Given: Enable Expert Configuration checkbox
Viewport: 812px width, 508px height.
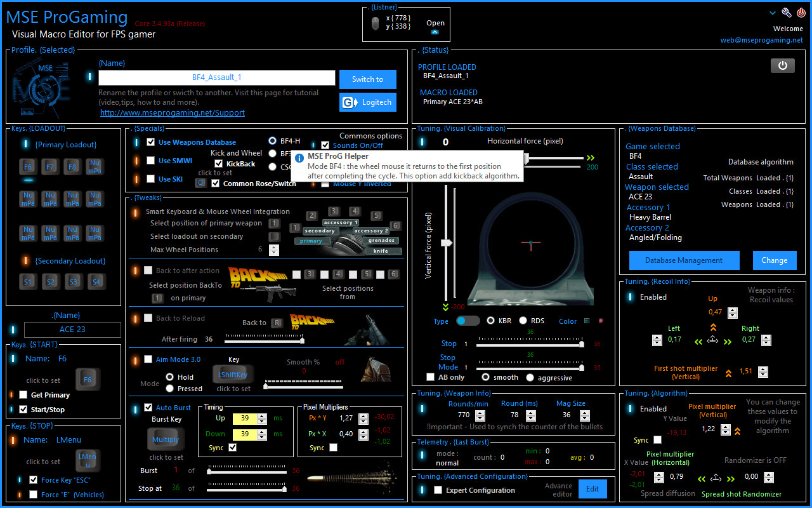Looking at the screenshot, I should click(438, 490).
